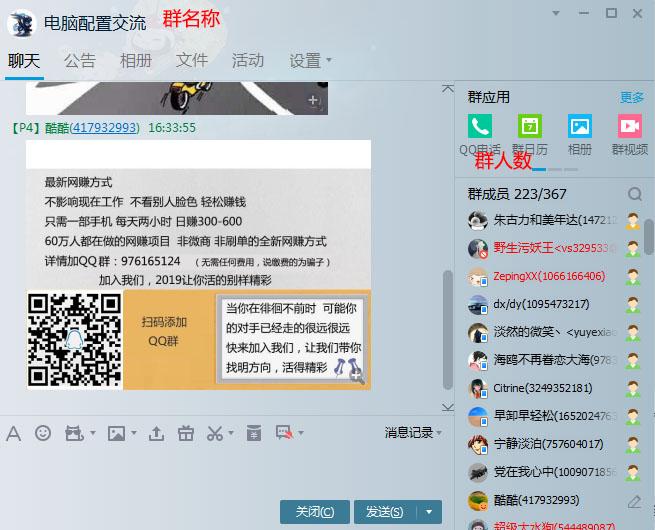Click the group name 电脑配置交流

click(95, 23)
